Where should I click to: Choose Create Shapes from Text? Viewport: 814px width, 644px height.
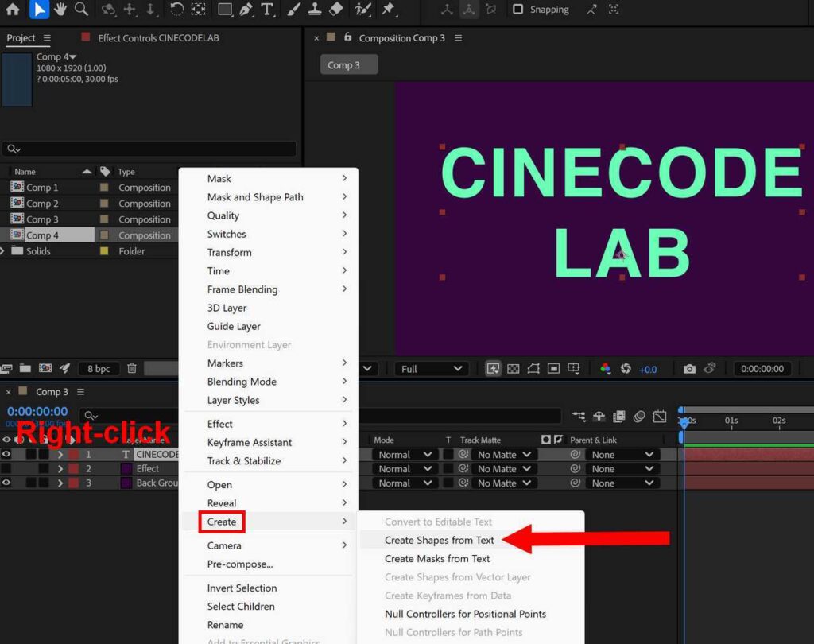click(439, 540)
